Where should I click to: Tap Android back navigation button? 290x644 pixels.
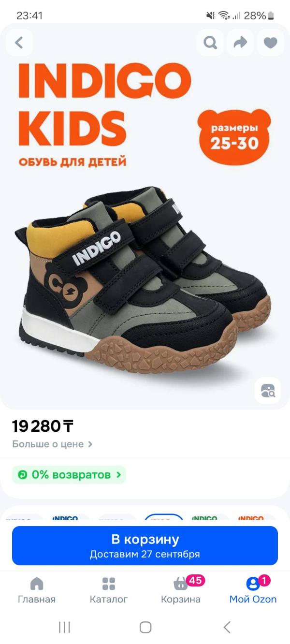(227, 627)
